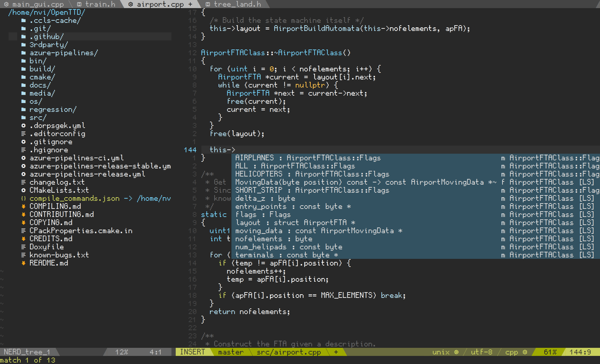Screen dimensions: 600x364
Task: Click the INSERT mode indicator
Action: (x=192, y=352)
